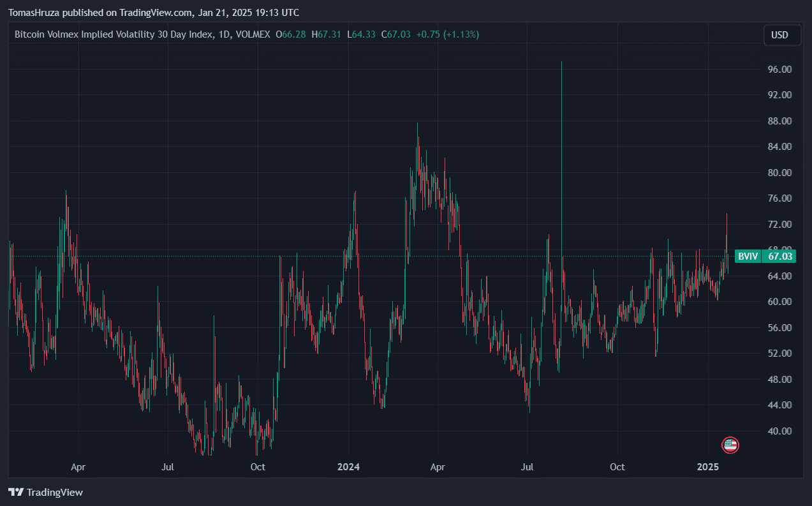The height and width of the screenshot is (506, 812).
Task: Click the +0.75 (+1.13%) change value
Action: (x=447, y=34)
